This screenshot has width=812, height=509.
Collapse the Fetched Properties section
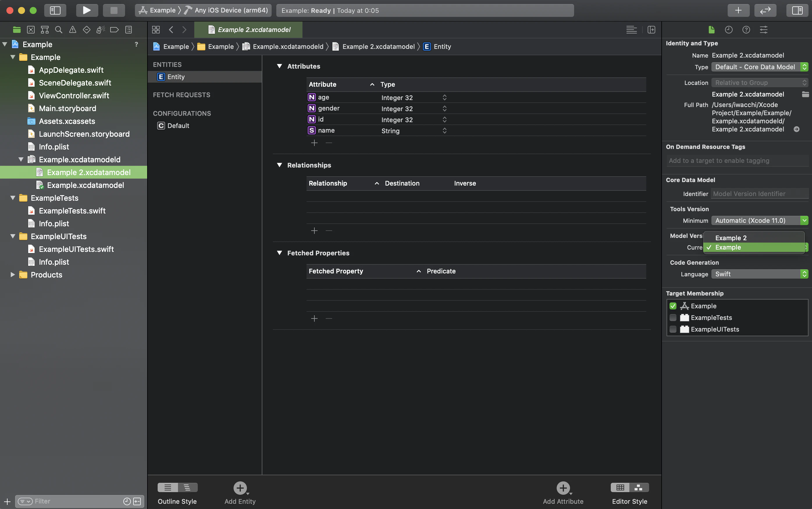tap(279, 253)
